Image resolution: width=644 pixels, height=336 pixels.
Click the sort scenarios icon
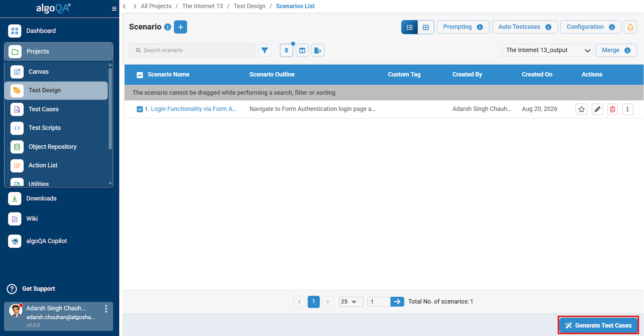(286, 50)
